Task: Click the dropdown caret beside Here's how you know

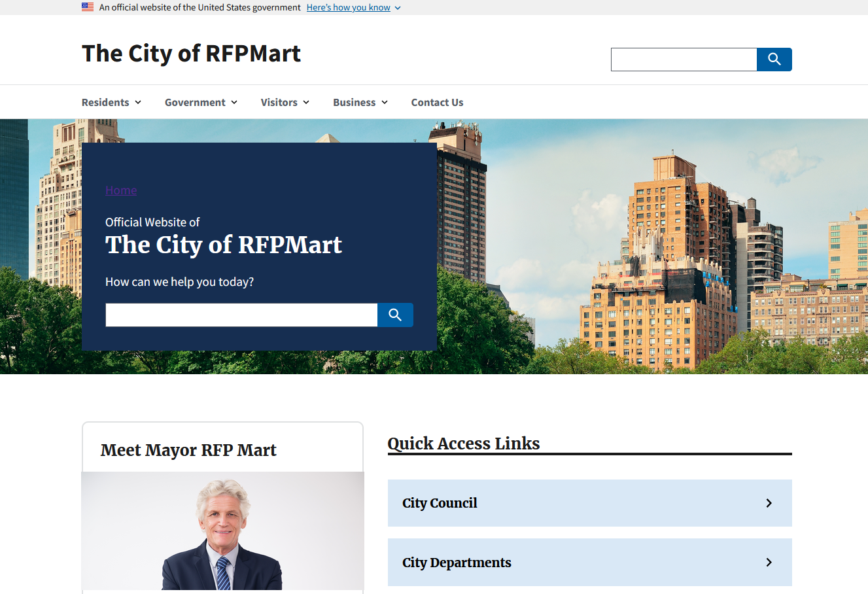Action: [397, 7]
